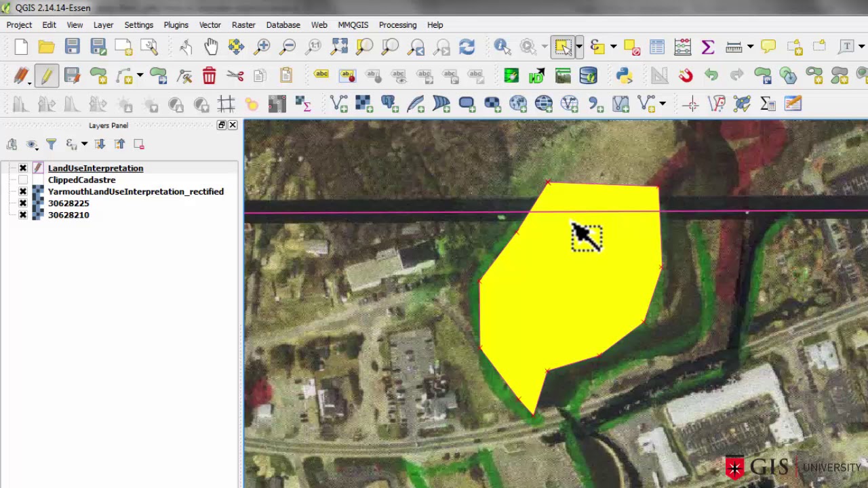The height and width of the screenshot is (488, 868).
Task: Remove layer via Layers Panel toolbar
Action: tap(139, 144)
